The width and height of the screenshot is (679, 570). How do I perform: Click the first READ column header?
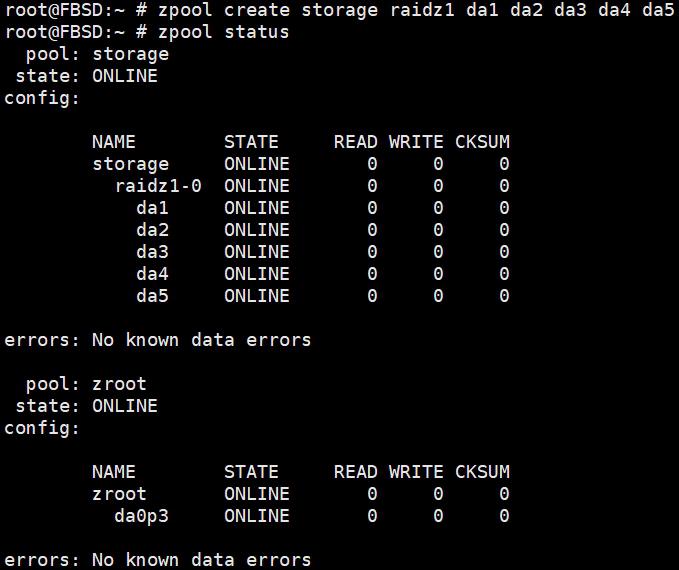[356, 142]
